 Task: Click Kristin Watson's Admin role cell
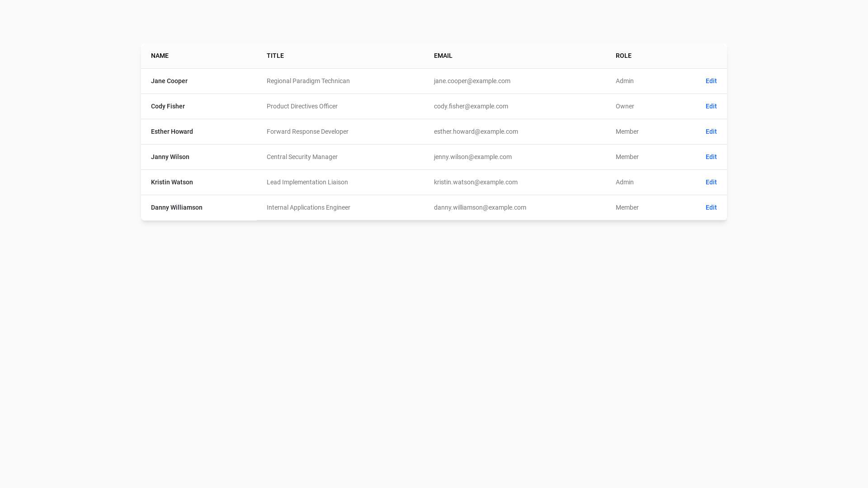(x=624, y=182)
